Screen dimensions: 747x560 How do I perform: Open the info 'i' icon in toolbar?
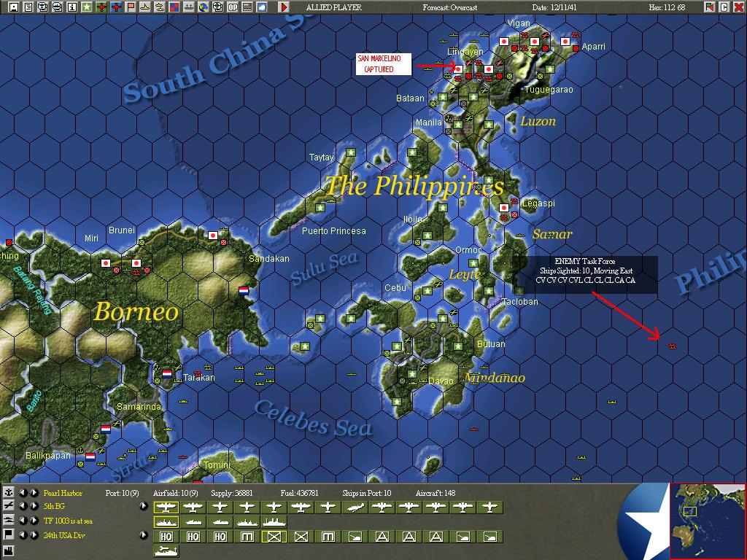72,7
